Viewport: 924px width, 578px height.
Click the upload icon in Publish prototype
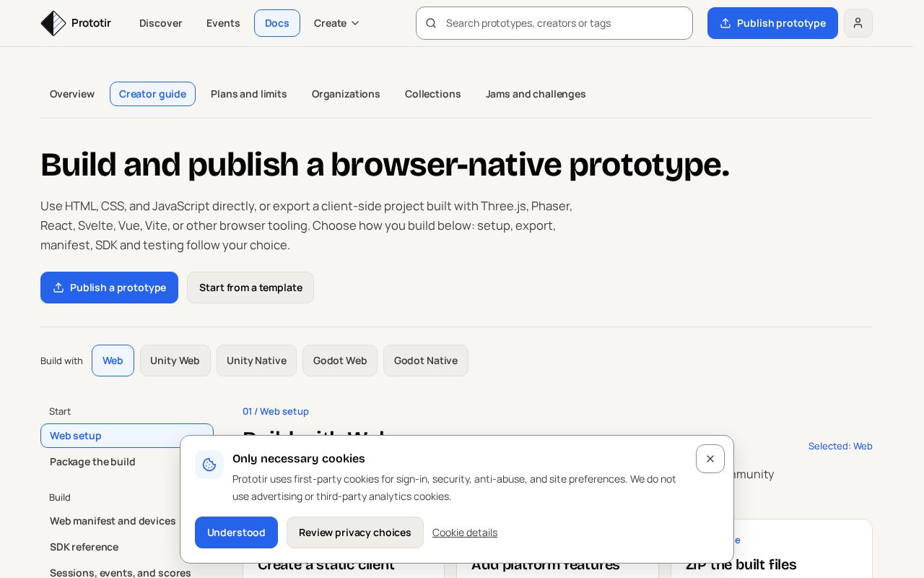[725, 23]
